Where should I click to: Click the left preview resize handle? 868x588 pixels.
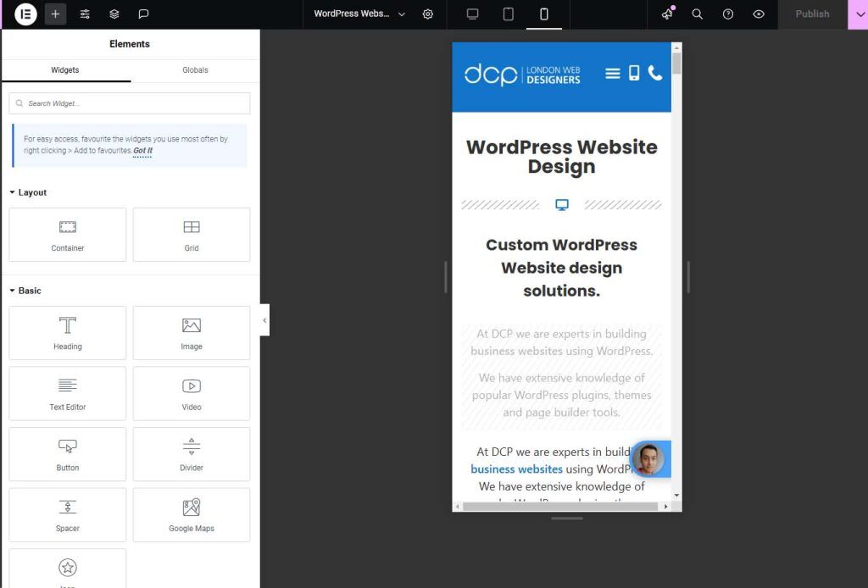446,277
